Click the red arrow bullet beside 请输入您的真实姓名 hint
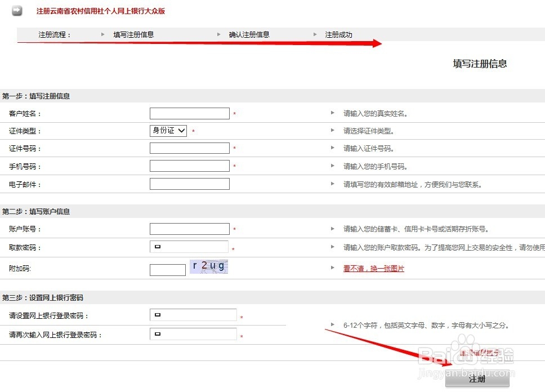The image size is (545, 392). click(333, 113)
